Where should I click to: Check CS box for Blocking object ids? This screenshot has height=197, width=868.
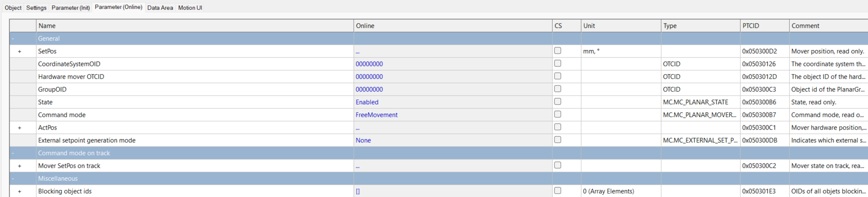pyautogui.click(x=557, y=191)
